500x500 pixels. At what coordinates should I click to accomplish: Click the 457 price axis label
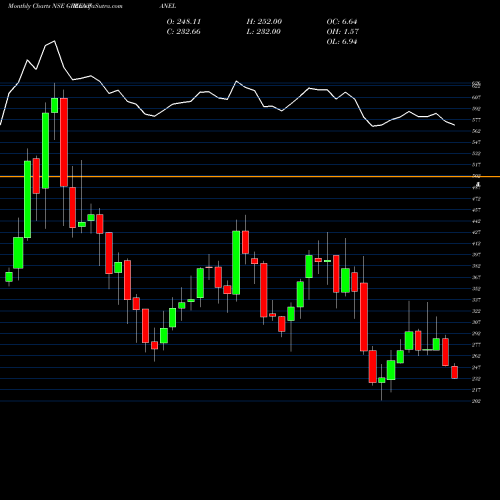click(x=476, y=210)
